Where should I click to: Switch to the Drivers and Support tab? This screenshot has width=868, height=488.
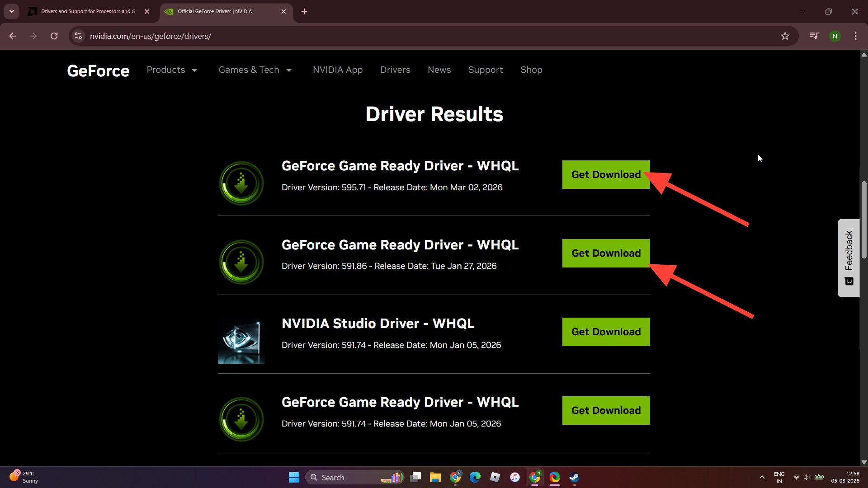click(x=88, y=11)
